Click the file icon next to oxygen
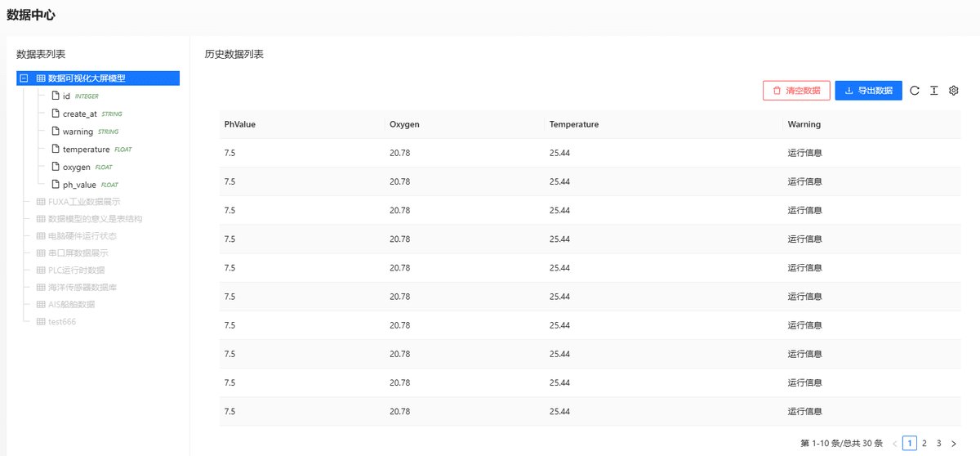 pyautogui.click(x=56, y=167)
